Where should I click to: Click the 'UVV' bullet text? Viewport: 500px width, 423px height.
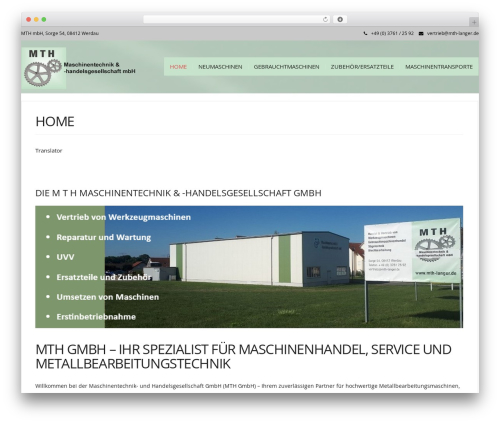point(65,257)
